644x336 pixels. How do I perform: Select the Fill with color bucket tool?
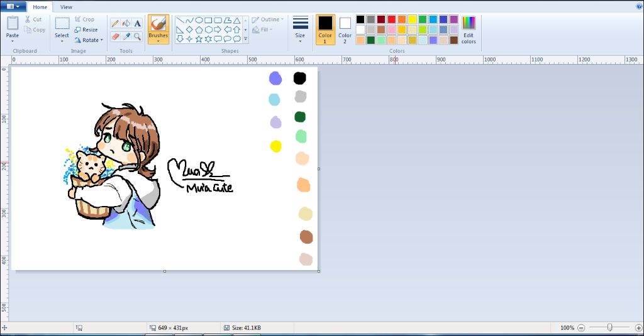click(x=126, y=23)
